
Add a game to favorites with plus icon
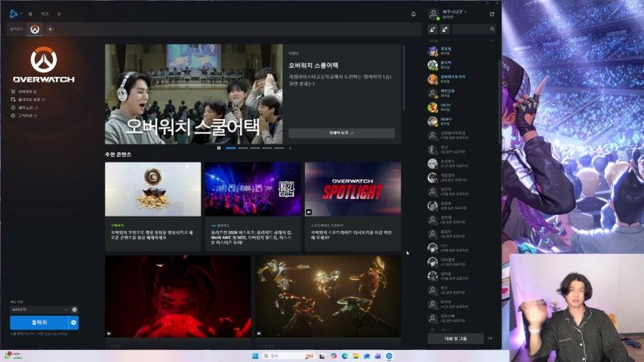pos(50,29)
